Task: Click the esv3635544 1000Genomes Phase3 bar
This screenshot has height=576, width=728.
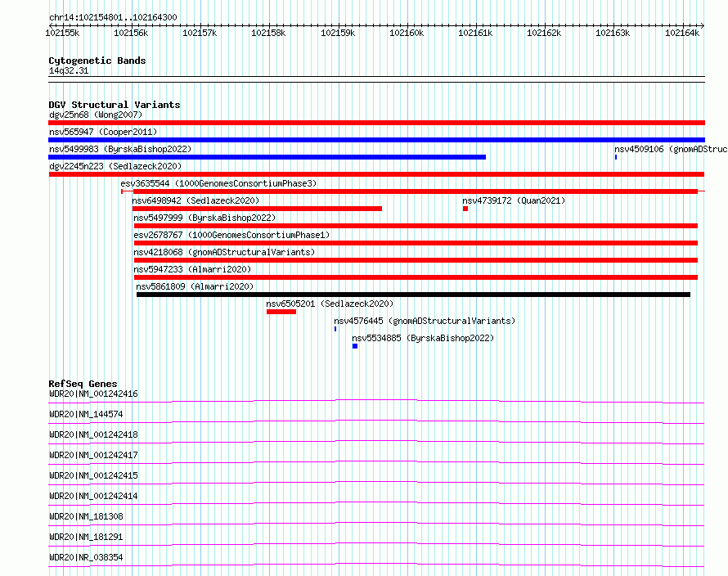Action: [413, 191]
